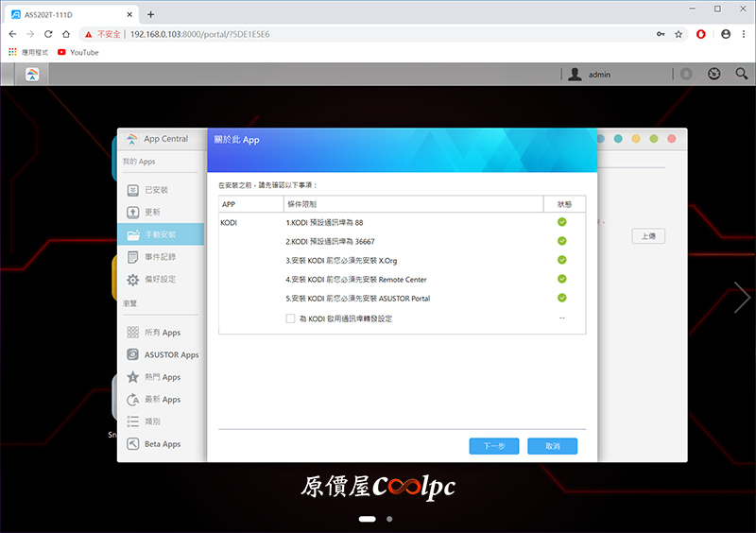Click the green status check for port 88
Screen dimensions: 756x533
click(561, 222)
